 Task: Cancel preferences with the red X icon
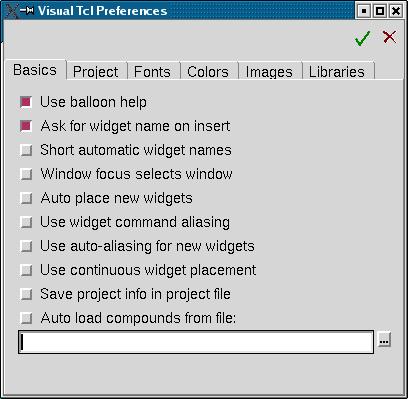pos(389,37)
